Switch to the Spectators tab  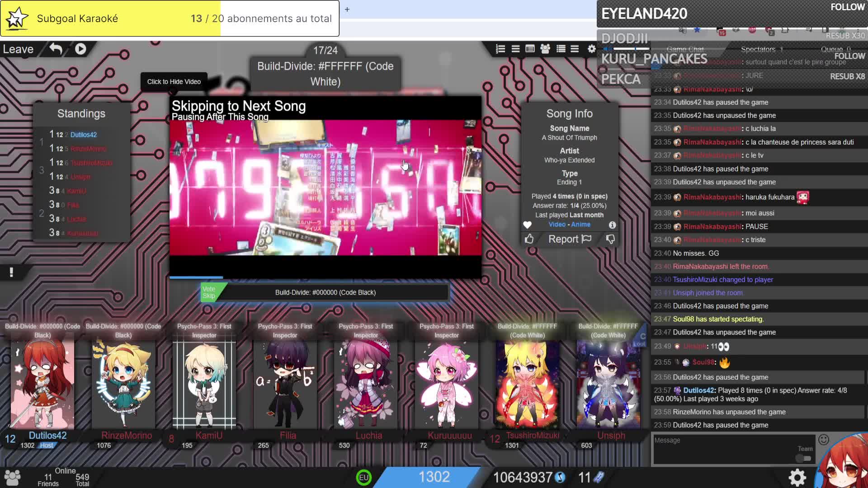pos(762,49)
